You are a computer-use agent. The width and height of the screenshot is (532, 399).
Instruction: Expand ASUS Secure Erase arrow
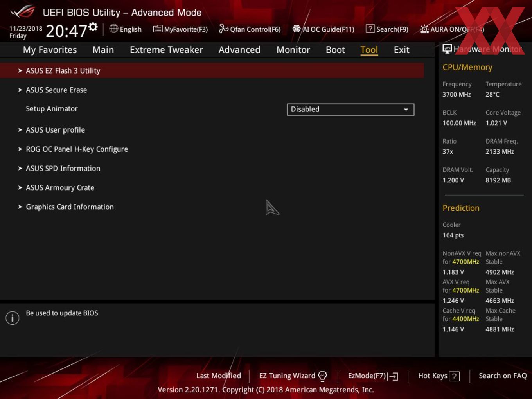pos(20,90)
